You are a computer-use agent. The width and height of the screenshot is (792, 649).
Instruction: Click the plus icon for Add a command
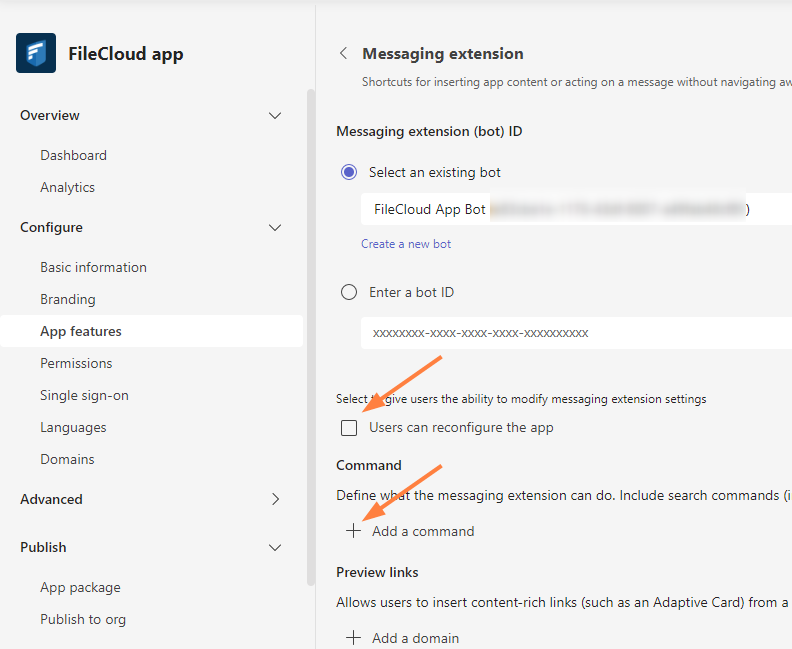[x=353, y=531]
